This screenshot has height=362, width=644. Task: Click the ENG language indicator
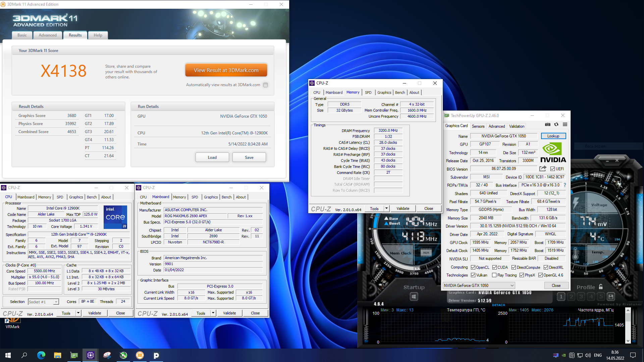click(x=598, y=355)
